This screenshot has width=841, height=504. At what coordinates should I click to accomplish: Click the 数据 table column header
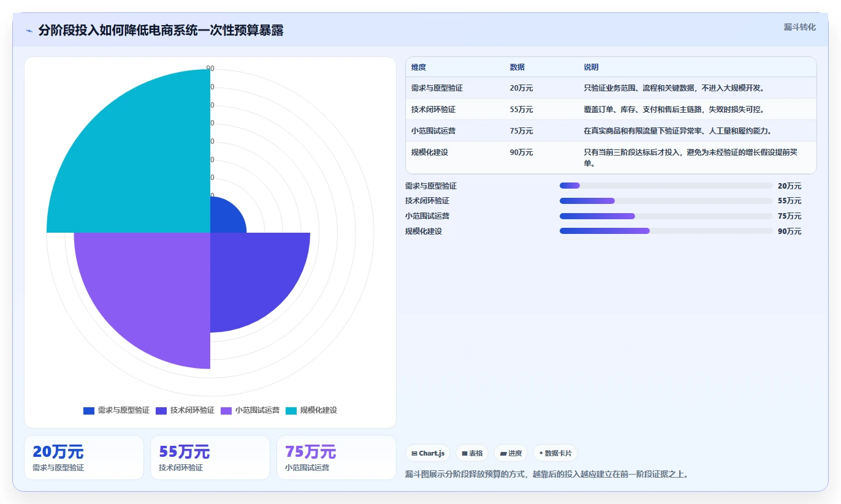pos(517,67)
